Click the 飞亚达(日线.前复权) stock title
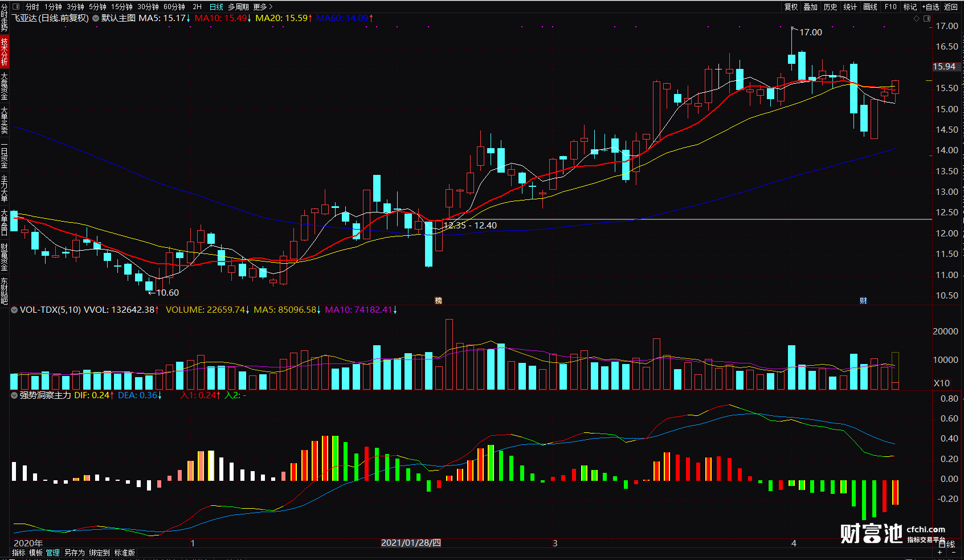This screenshot has height=560, width=964. pos(50,18)
